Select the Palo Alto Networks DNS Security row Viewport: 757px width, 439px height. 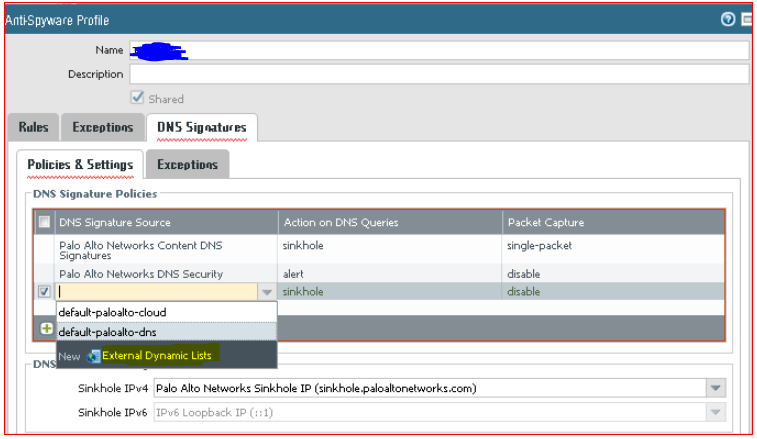(379, 274)
